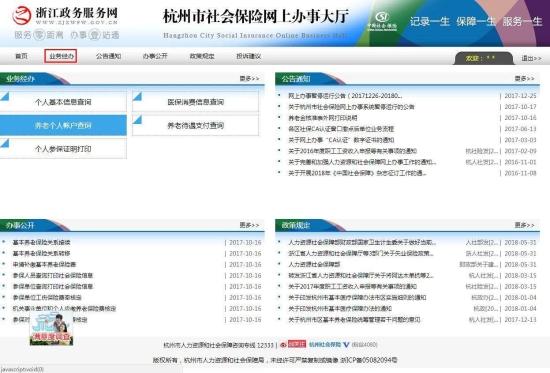Go to the 首页 navigation tab
This screenshot has height=373, width=550.
tap(21, 56)
